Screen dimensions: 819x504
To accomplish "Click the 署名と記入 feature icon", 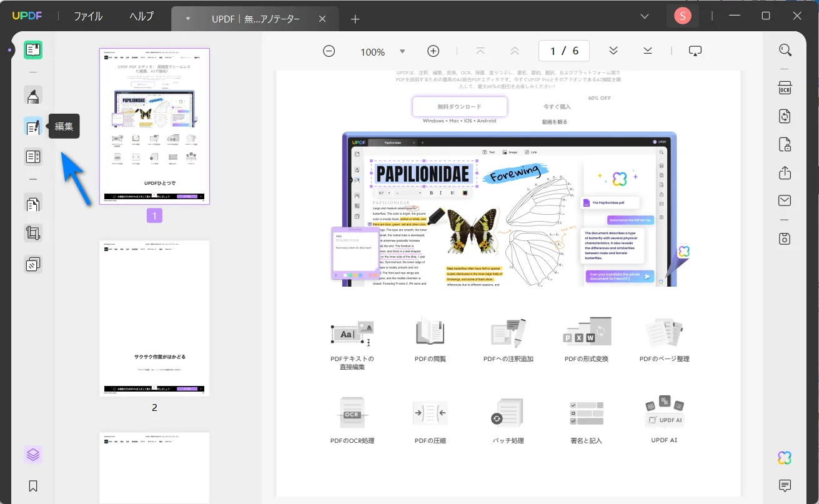I will pos(587,413).
